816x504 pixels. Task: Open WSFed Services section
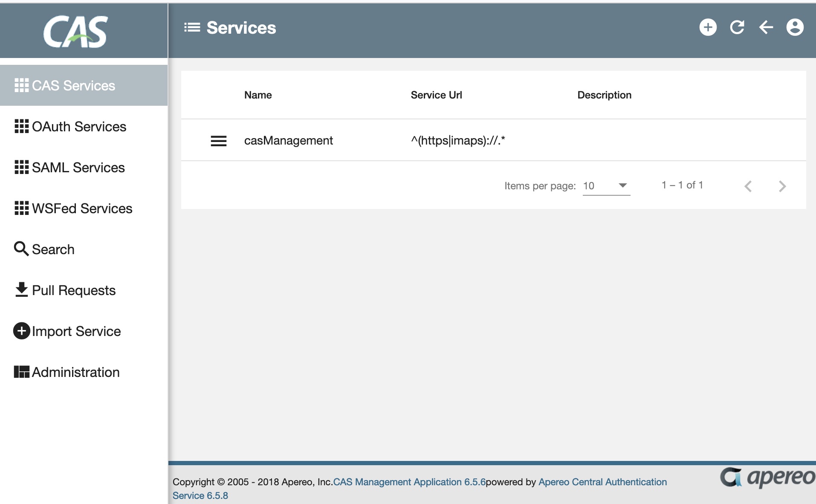84,208
